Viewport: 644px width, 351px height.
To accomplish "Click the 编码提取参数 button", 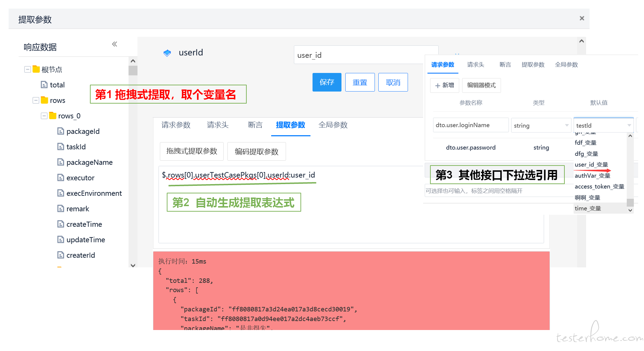I will [x=256, y=151].
